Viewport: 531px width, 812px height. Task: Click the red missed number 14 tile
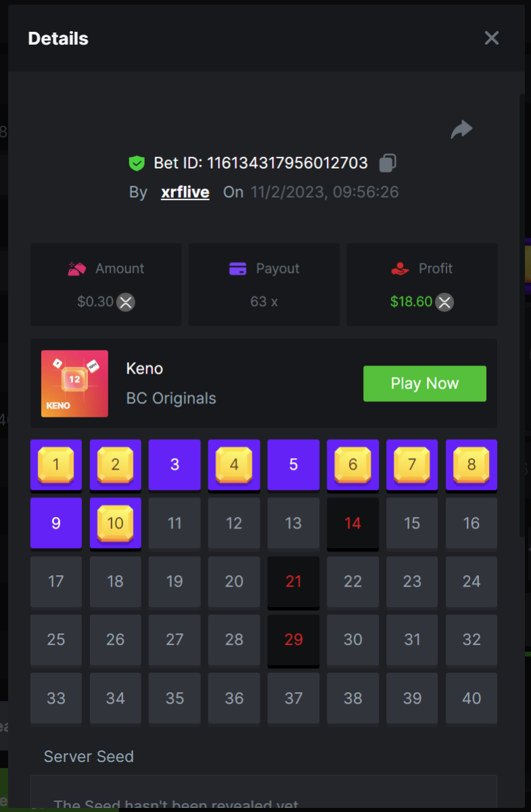pos(353,523)
